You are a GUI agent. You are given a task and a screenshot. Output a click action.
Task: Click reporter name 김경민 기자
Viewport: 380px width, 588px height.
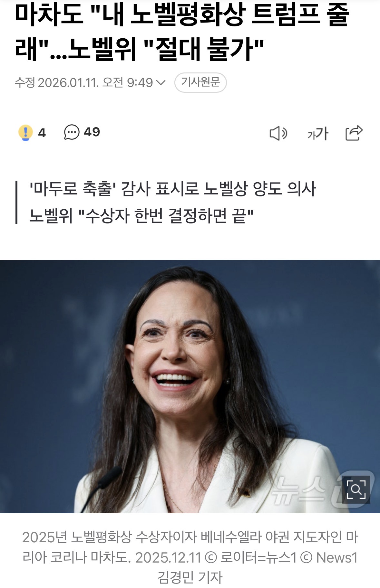(190, 577)
